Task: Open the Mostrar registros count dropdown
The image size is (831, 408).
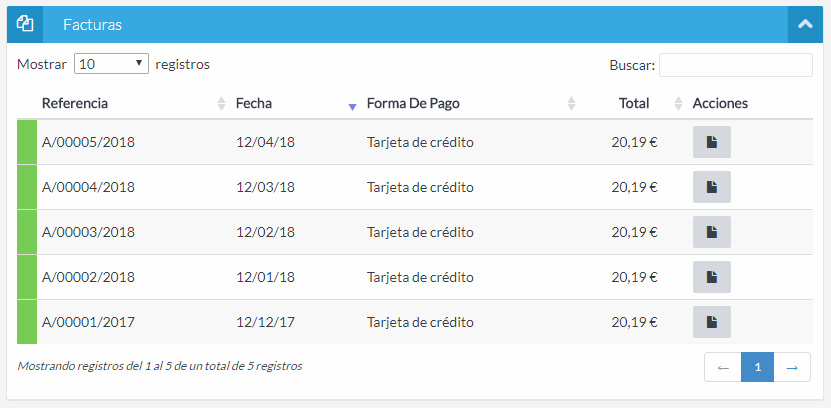Action: click(x=112, y=64)
